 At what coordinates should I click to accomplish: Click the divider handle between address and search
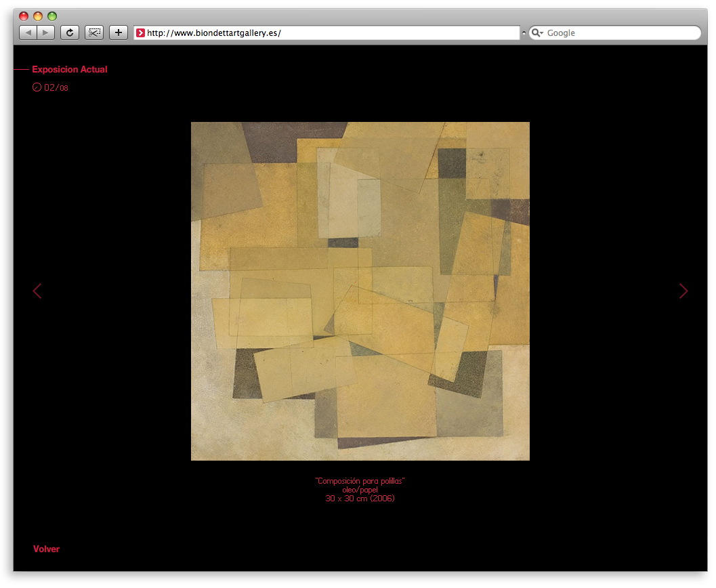pyautogui.click(x=524, y=33)
